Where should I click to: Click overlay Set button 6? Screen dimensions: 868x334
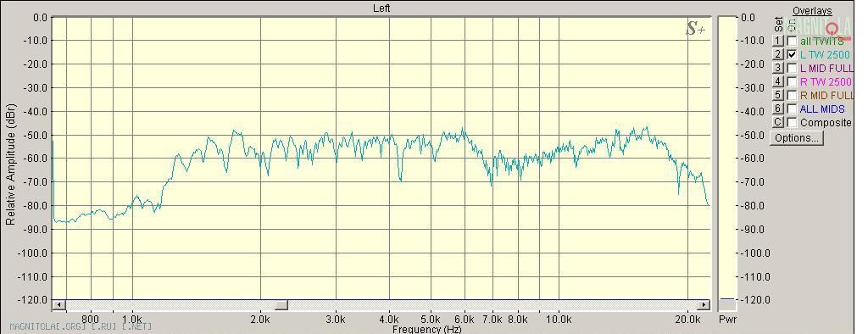coord(778,109)
